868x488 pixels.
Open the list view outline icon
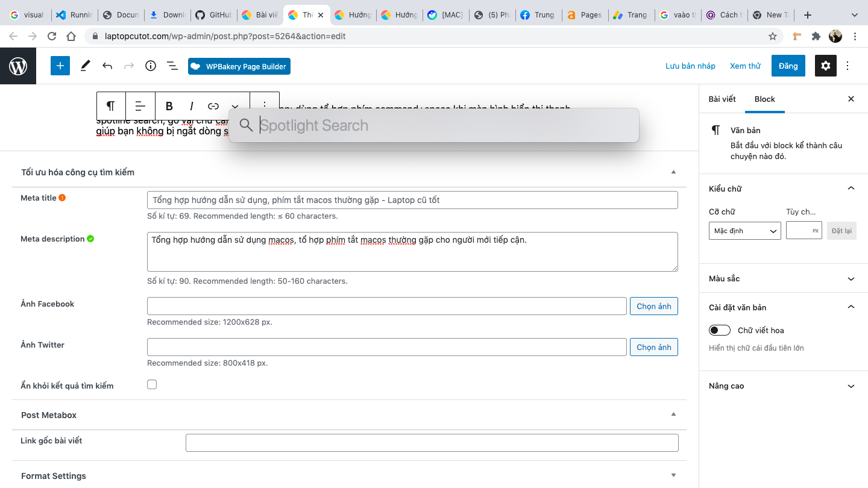coord(172,66)
